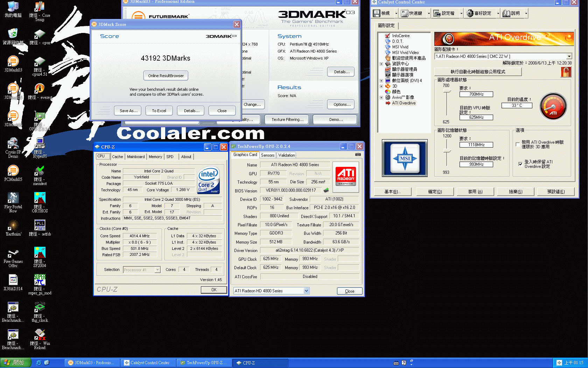Toggle the retain ATI Overdrive settings at logon checkbox

point(520,164)
